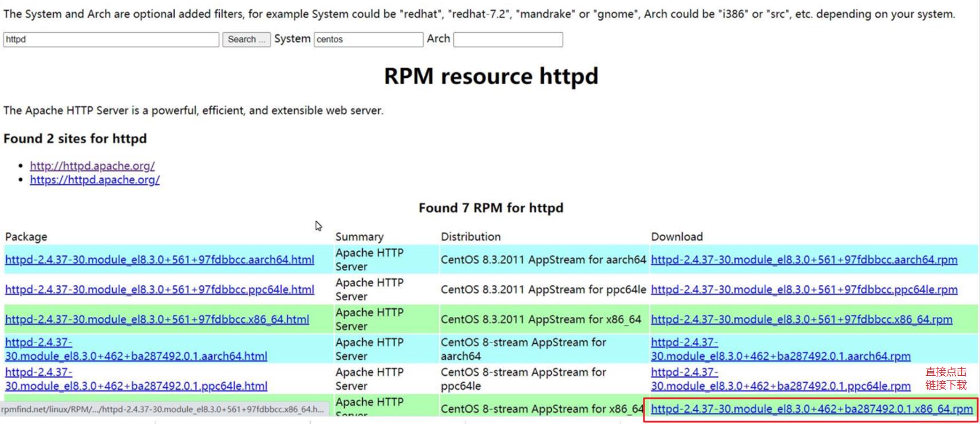Screen dimensions: 980x424
Task: Download httpd 462+ba287492.0.1 x86_64.rpm
Action: pos(812,409)
